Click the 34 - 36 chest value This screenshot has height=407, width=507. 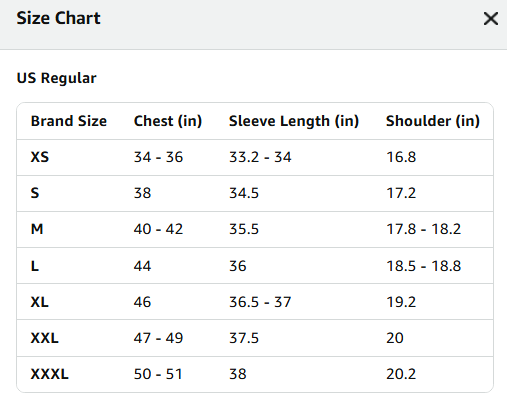tap(158, 157)
